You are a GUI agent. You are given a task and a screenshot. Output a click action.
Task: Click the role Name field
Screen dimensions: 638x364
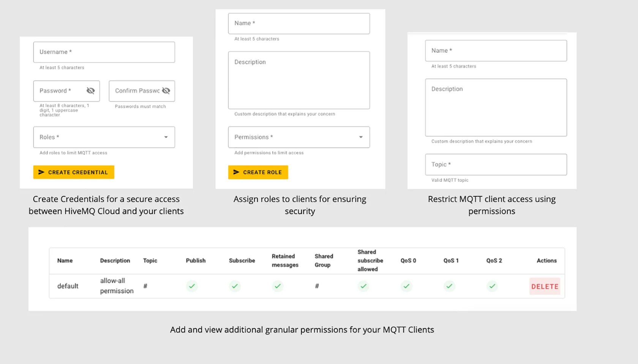(x=299, y=24)
